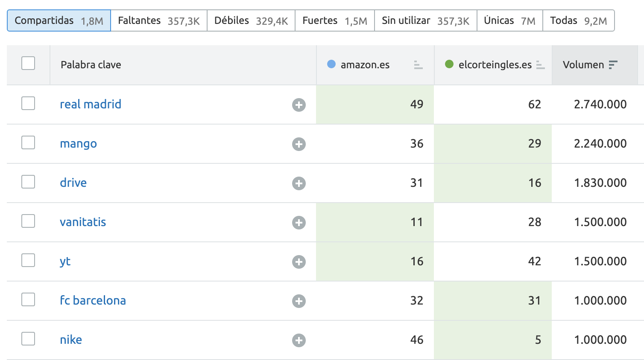This screenshot has height=360, width=644.
Task: Click amazon.es position 11 for vanitatis
Action: click(x=417, y=222)
